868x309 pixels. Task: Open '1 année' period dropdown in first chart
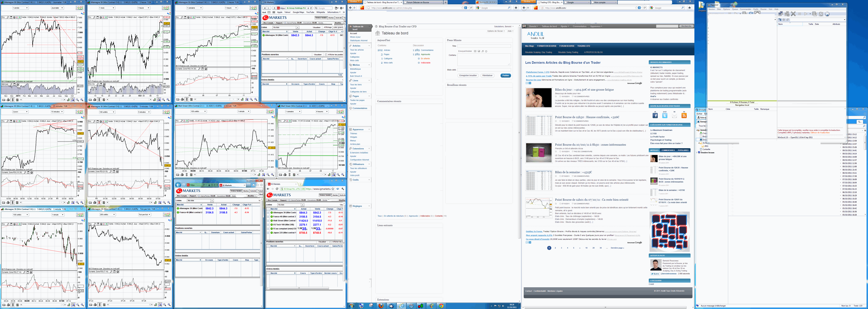coord(20,8)
